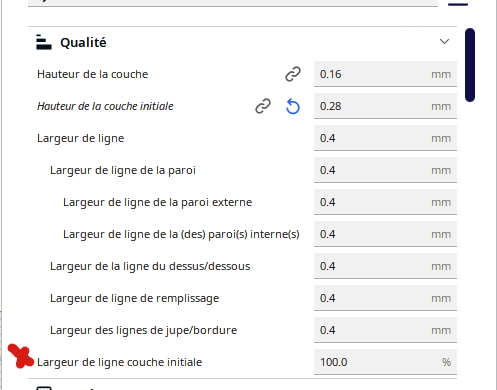The image size is (497, 390).
Task: Edit Largeur de ligne couche initiale percentage
Action: (385, 362)
